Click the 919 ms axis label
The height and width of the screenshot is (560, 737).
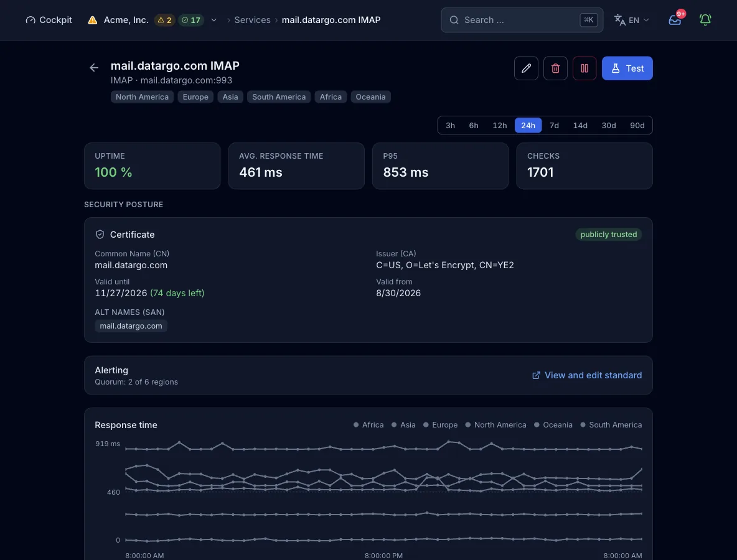[x=108, y=444]
